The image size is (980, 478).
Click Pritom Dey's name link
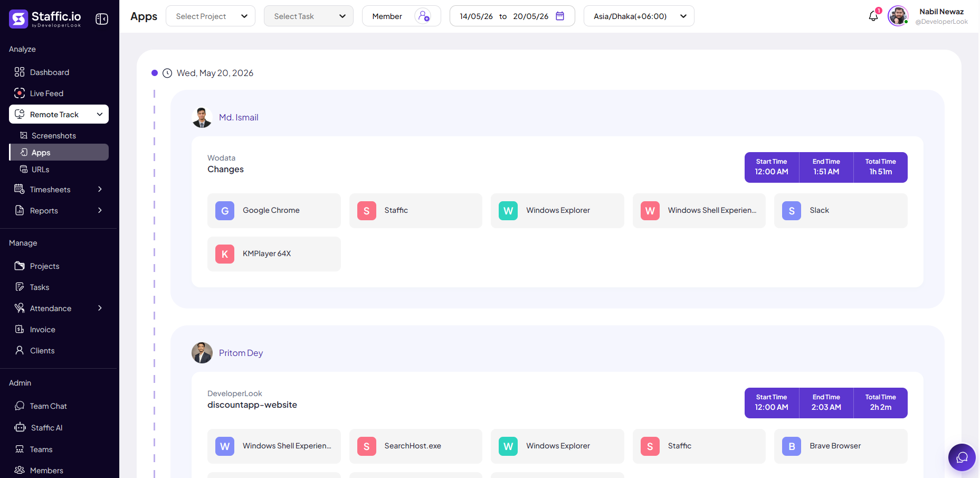coord(241,353)
